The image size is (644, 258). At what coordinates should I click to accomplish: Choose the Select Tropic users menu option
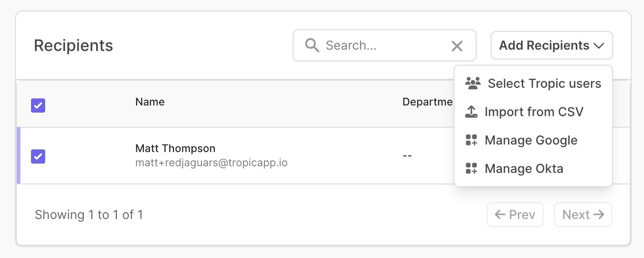click(544, 84)
